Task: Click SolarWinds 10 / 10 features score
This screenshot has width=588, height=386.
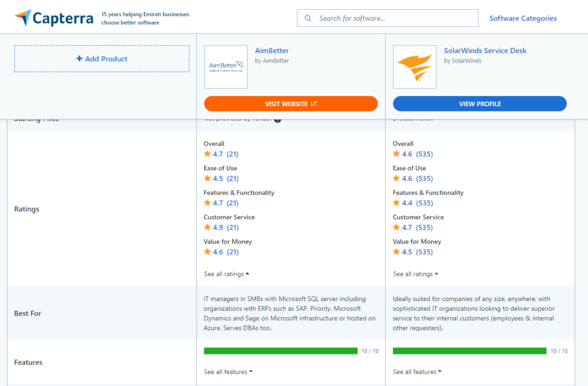Action: click(559, 351)
